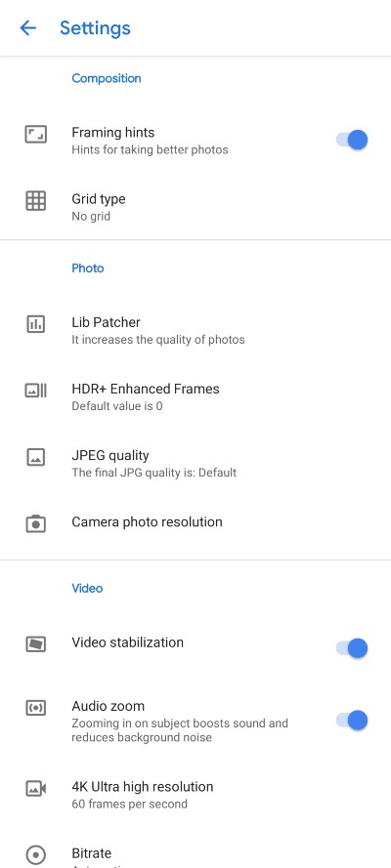
Task: Go back using the arrow icon
Action: tap(27, 27)
